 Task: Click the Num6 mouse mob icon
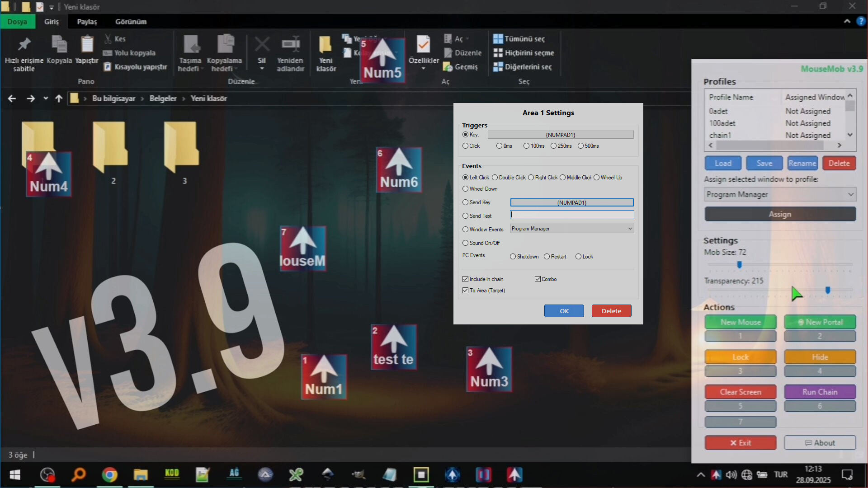click(399, 170)
